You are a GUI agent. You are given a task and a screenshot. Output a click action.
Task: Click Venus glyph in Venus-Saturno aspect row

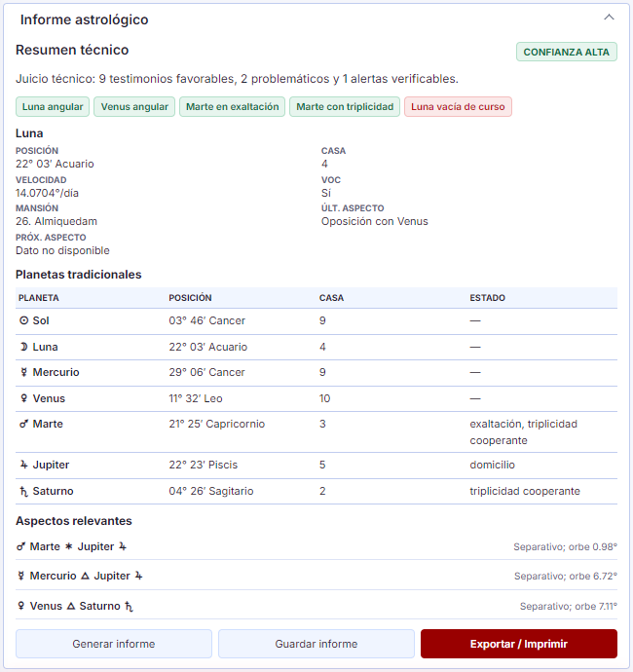(x=20, y=606)
